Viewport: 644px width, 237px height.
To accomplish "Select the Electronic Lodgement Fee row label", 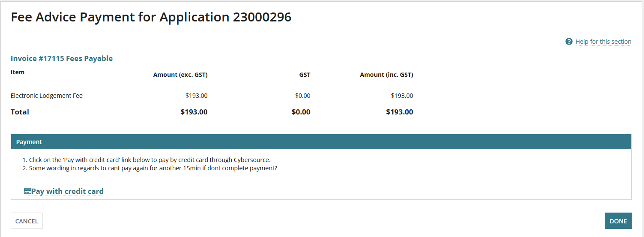I will [46, 96].
